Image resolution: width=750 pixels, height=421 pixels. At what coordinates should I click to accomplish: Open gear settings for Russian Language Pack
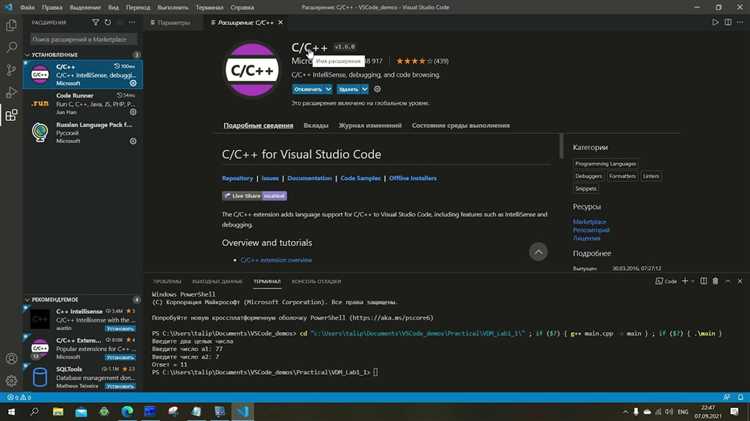(133, 141)
